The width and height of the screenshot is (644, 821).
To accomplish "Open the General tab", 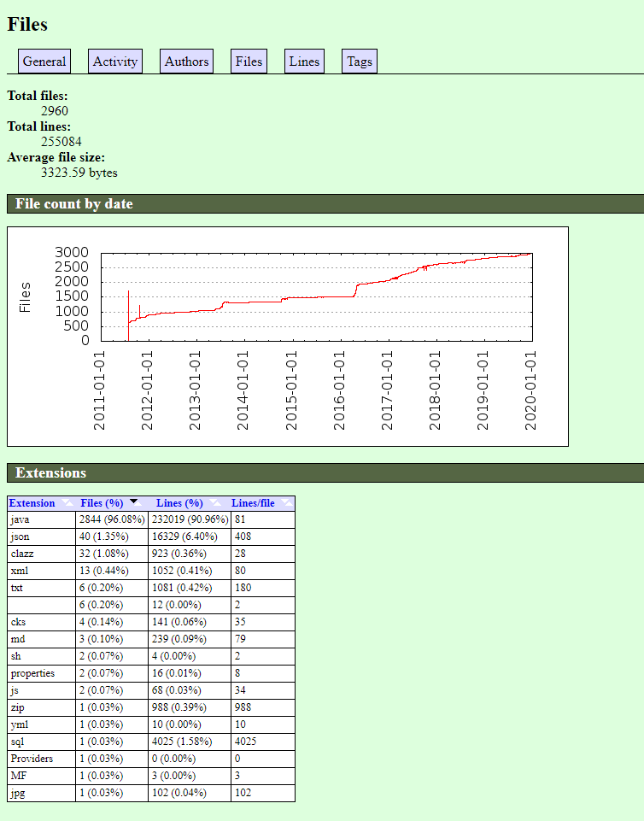I will tap(44, 62).
